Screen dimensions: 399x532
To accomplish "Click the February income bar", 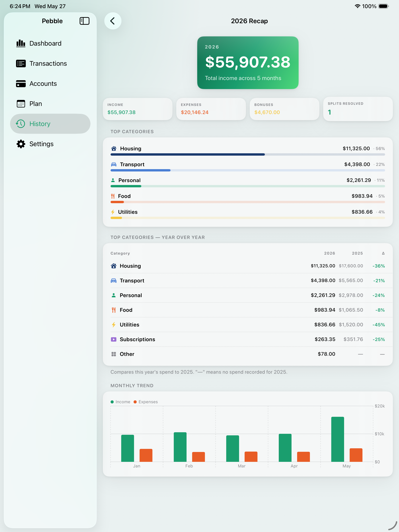I will pyautogui.click(x=180, y=447).
